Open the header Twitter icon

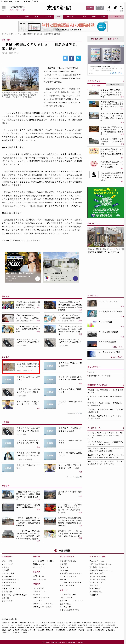tap(115, 8)
